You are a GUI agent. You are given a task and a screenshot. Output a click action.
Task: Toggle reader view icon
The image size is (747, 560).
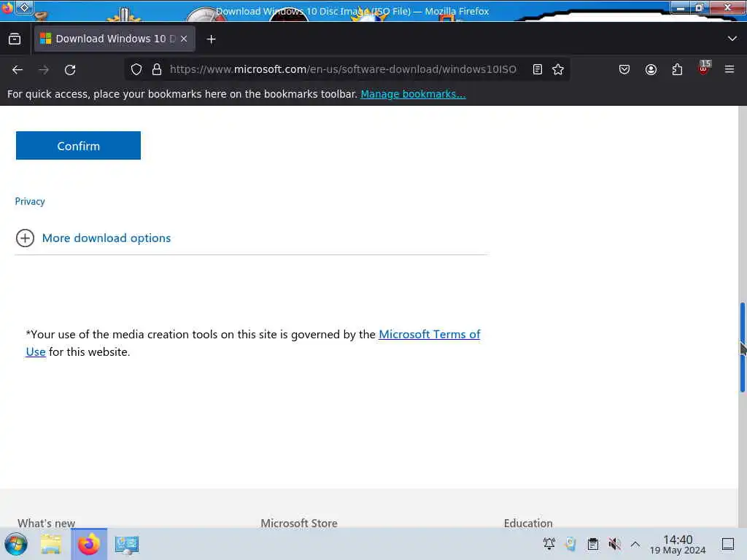tap(538, 69)
